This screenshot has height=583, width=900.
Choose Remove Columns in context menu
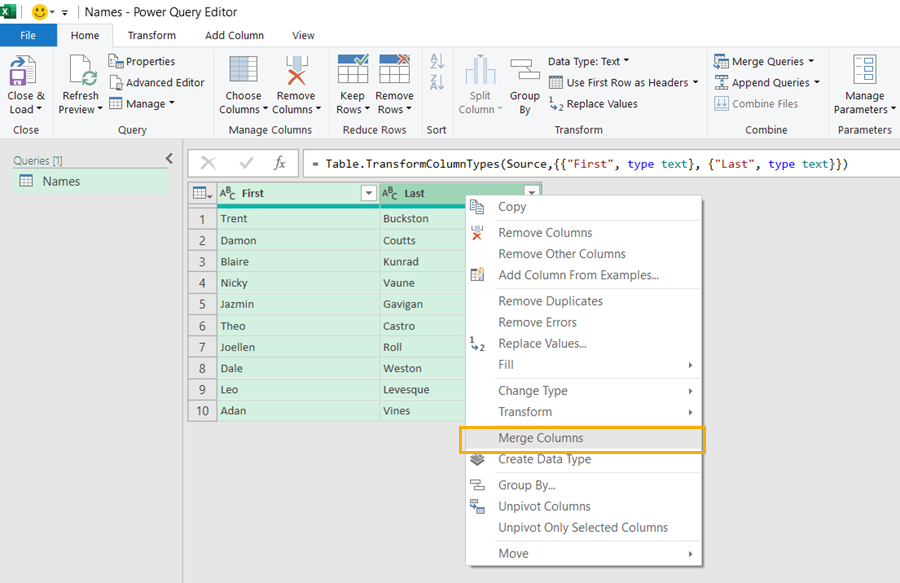(583, 233)
